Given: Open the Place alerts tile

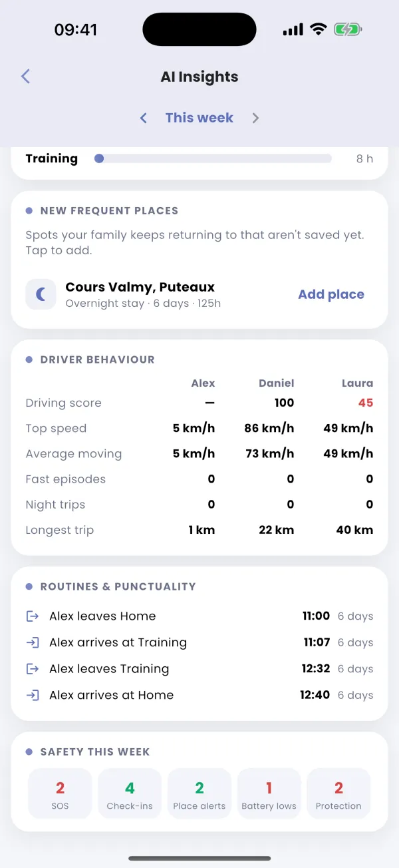Looking at the screenshot, I should tap(199, 793).
